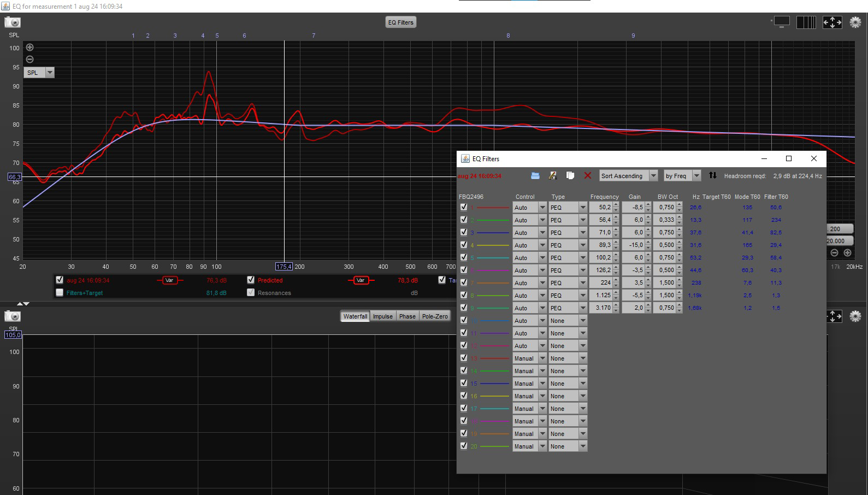The height and width of the screenshot is (495, 868).
Task: Zoom out SPL axis with minus icon
Action: [x=30, y=59]
